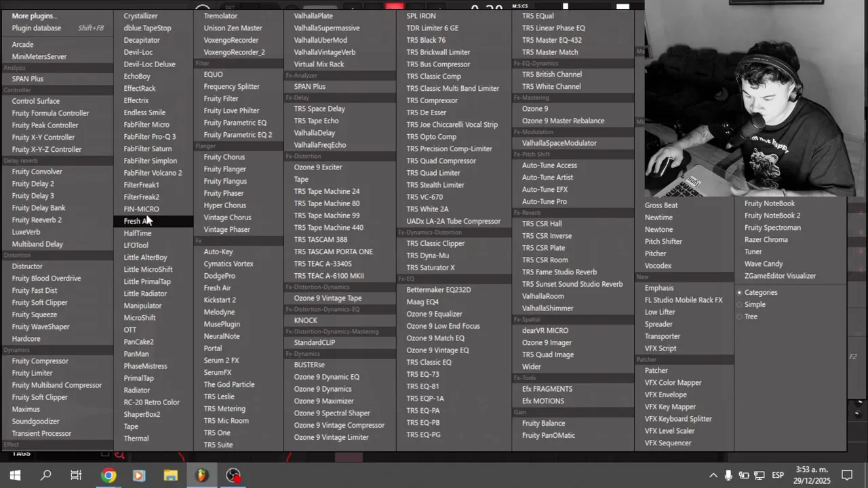868x488 pixels.
Task: Open the Windows Start menu
Action: click(15, 475)
